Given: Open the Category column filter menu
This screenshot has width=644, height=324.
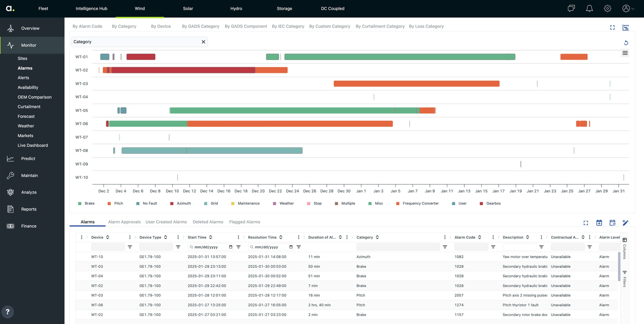Looking at the screenshot, I should pyautogui.click(x=445, y=247).
